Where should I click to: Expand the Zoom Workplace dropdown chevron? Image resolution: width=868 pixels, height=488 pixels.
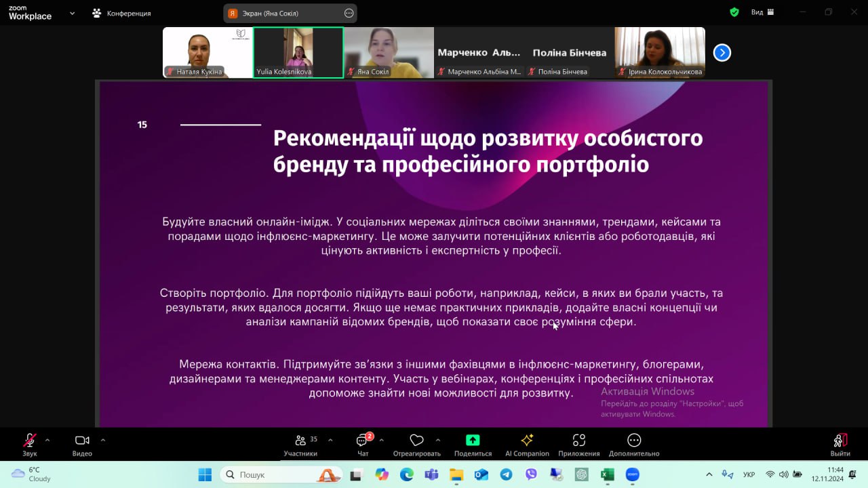click(73, 13)
